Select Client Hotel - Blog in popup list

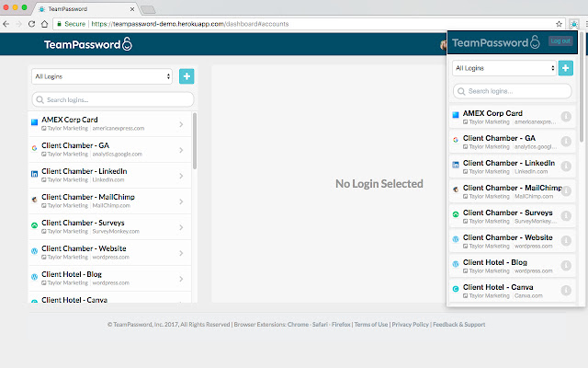[513, 266]
